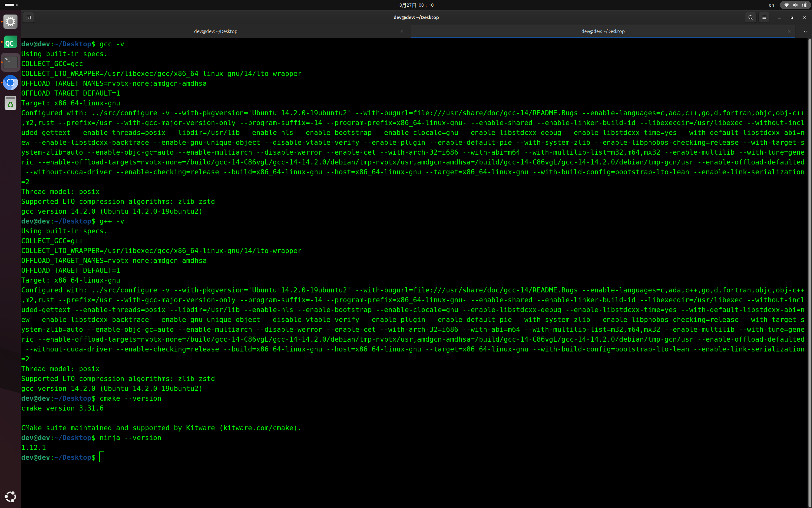The image size is (812, 508).
Task: Click the 'COLLECT_GCC=gcc' line
Action: [52, 64]
